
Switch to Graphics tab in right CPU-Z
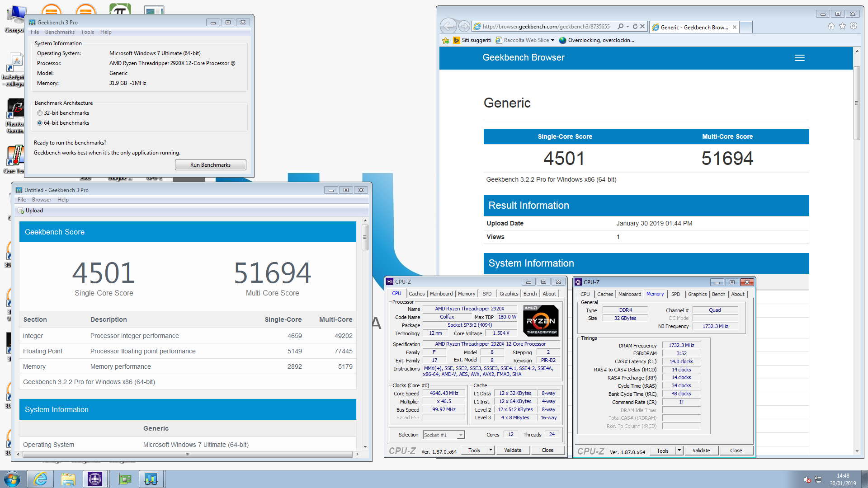pos(697,294)
